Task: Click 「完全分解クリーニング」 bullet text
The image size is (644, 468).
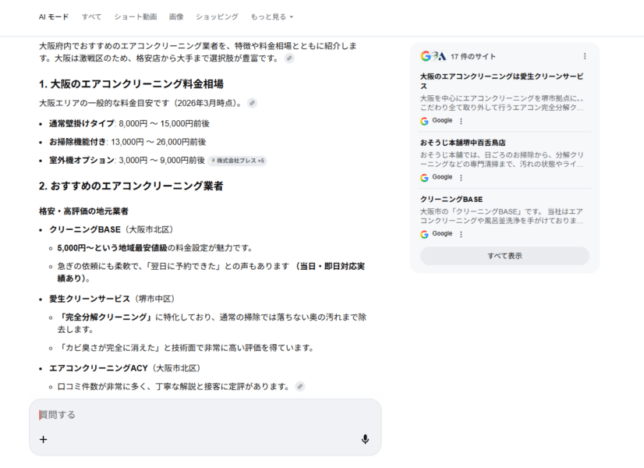Action: pos(212,323)
